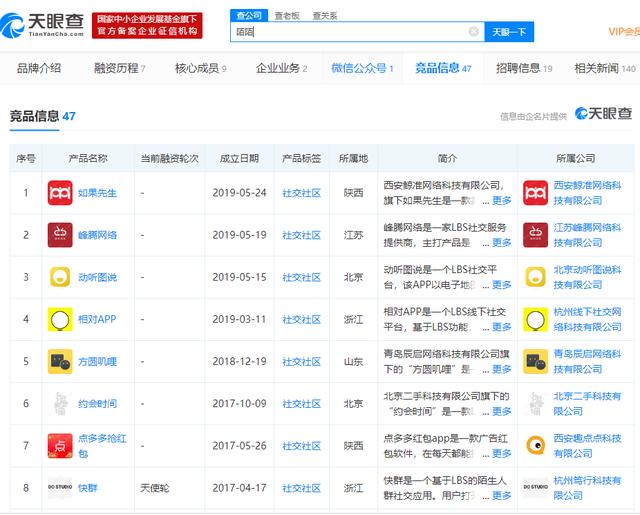
Task: Click 社交社区 tag in the 快群 row
Action: [302, 488]
